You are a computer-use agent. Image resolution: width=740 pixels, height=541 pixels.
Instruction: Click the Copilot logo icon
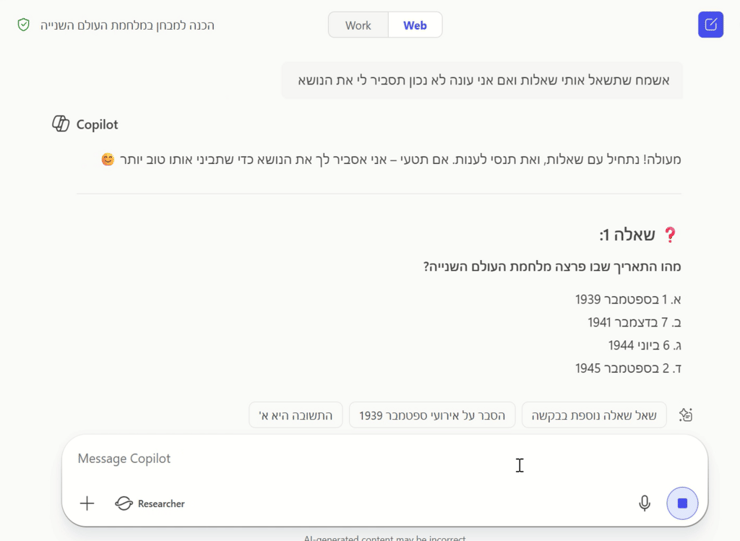coord(60,124)
